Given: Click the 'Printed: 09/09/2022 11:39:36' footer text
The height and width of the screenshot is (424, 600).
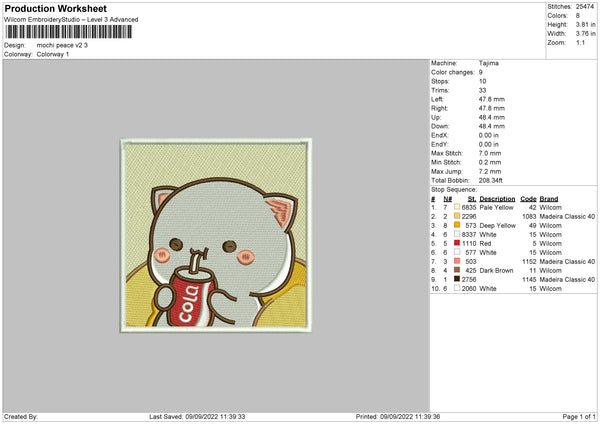Looking at the screenshot, I should point(398,416).
